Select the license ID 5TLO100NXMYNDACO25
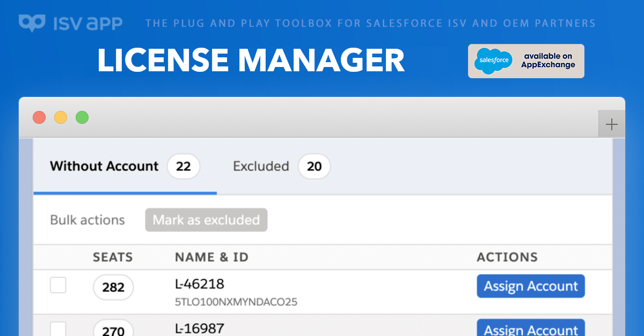The height and width of the screenshot is (336, 644). pos(236,302)
